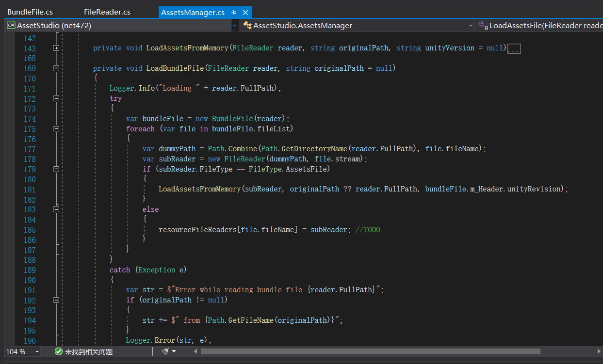Screen dimensions: 603x364
Task: Click the collapsed ellipsis box on line 143
Action: tap(514, 48)
